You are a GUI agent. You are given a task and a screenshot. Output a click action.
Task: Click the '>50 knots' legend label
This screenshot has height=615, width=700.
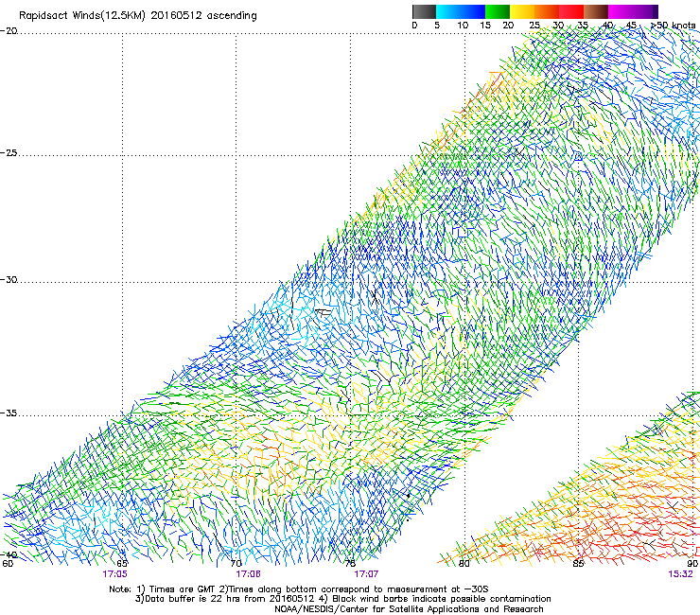(674, 26)
